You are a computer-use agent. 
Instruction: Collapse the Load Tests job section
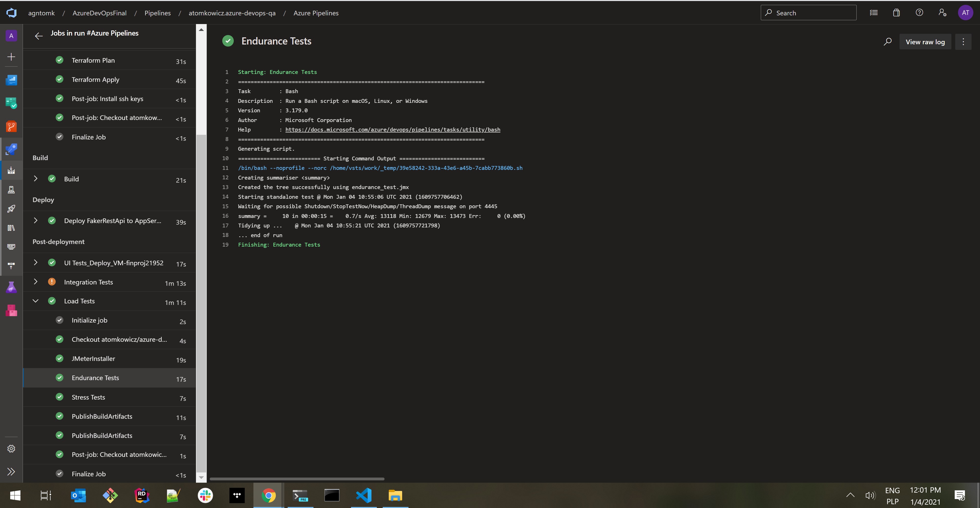click(x=34, y=301)
